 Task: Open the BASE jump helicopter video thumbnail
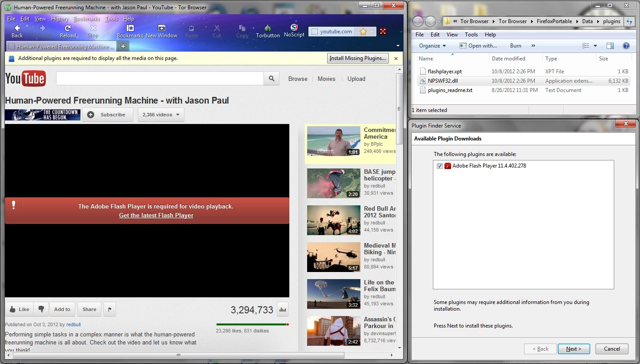(x=333, y=183)
